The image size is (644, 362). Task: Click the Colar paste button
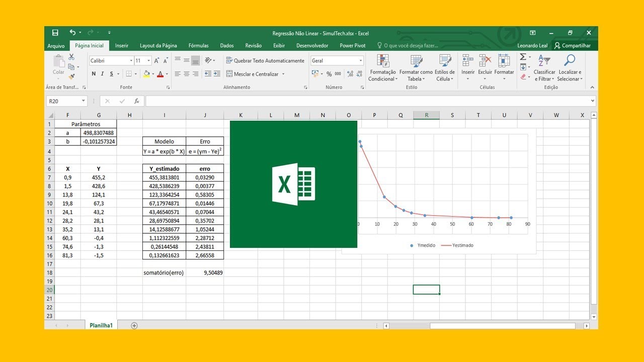59,67
